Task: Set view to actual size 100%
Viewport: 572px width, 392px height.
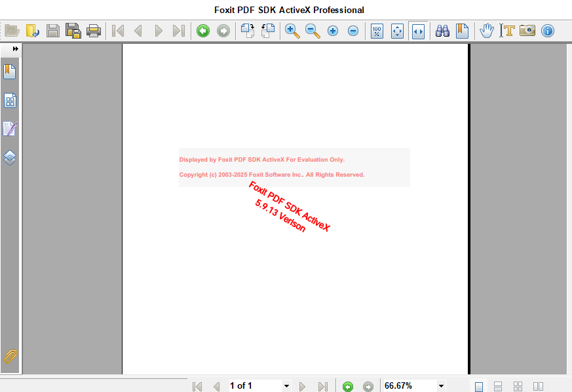Action: coord(377,31)
